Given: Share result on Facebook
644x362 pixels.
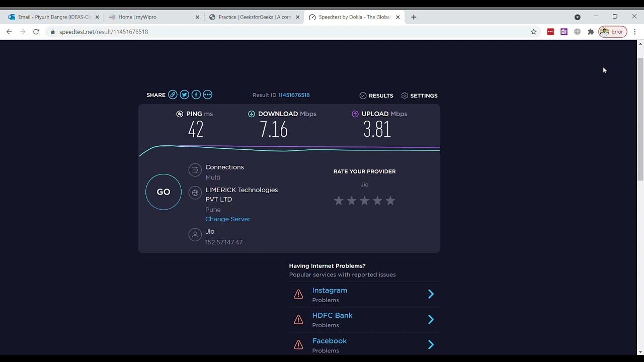Looking at the screenshot, I should (196, 95).
